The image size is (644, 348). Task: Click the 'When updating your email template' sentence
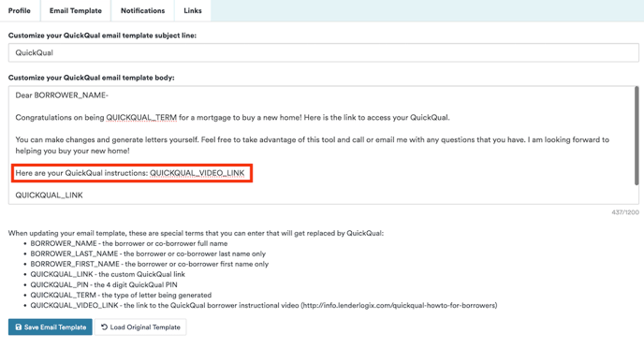196,233
